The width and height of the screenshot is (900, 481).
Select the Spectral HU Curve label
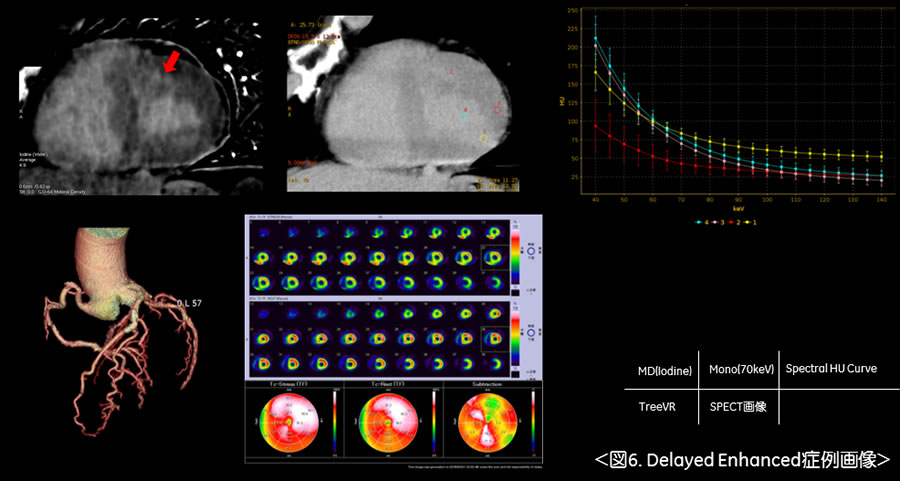[x=830, y=368]
